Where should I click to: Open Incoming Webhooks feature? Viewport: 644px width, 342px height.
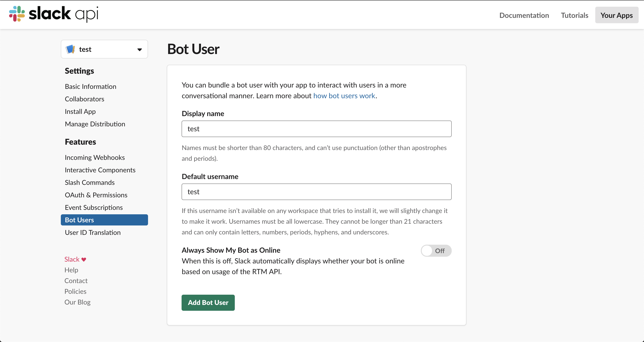coord(95,157)
